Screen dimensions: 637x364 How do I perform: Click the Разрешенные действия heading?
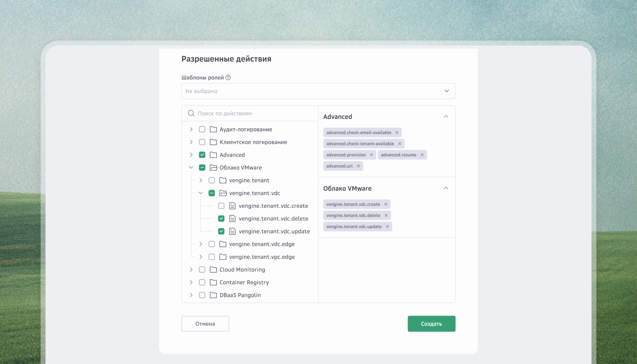226,59
